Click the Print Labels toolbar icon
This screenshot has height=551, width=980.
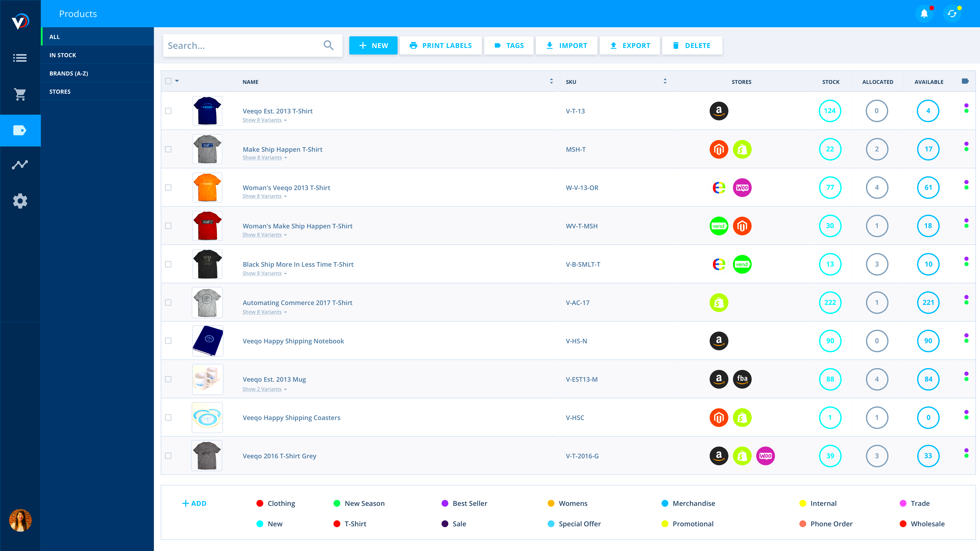coord(441,45)
